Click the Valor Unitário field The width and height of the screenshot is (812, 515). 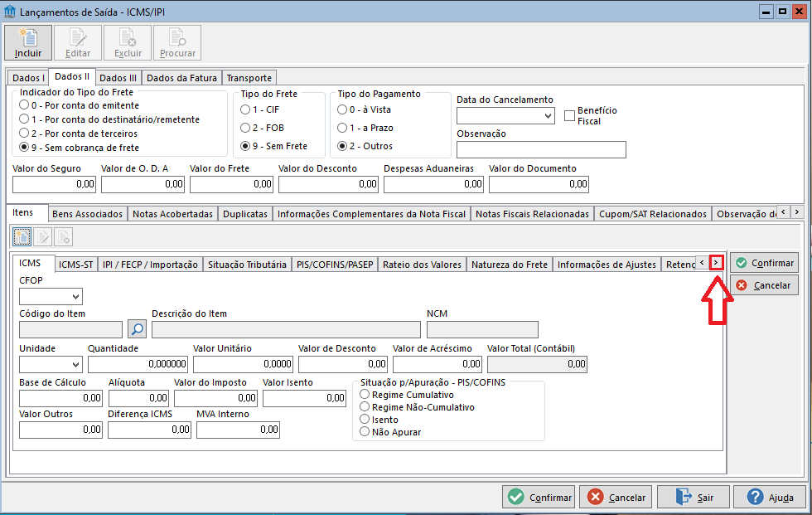tap(243, 364)
